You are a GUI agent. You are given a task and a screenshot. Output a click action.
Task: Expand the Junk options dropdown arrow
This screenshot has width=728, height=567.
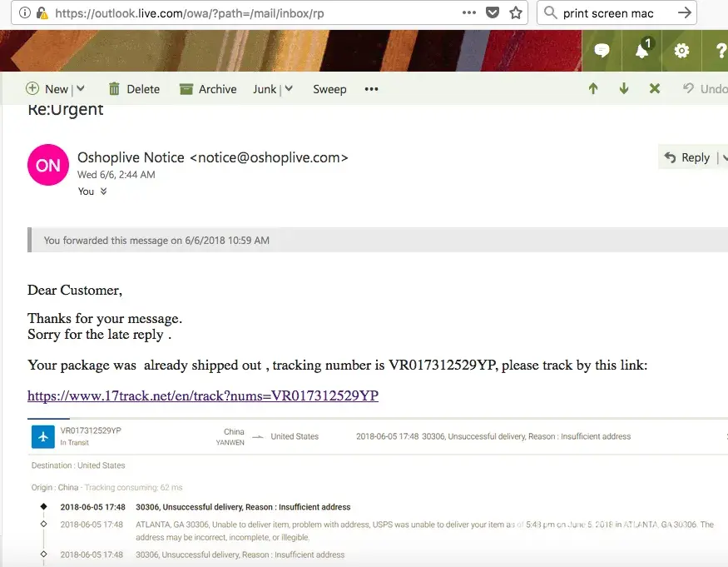289,89
